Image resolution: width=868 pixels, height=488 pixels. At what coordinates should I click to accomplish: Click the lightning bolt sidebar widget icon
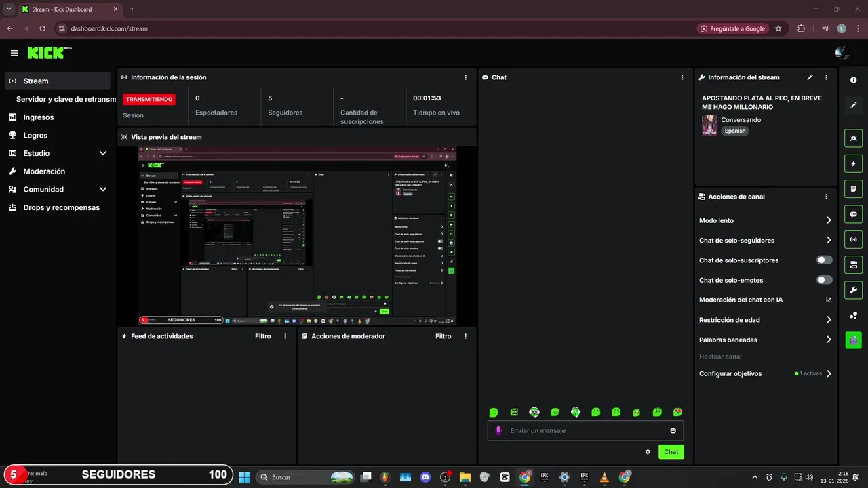tap(853, 163)
